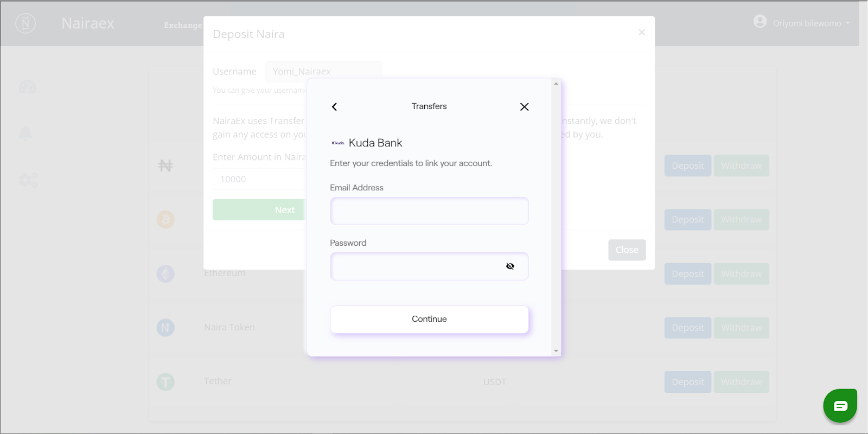Click Withdraw in the Bitcoin row
Viewport: 868px width, 434px height.
741,220
